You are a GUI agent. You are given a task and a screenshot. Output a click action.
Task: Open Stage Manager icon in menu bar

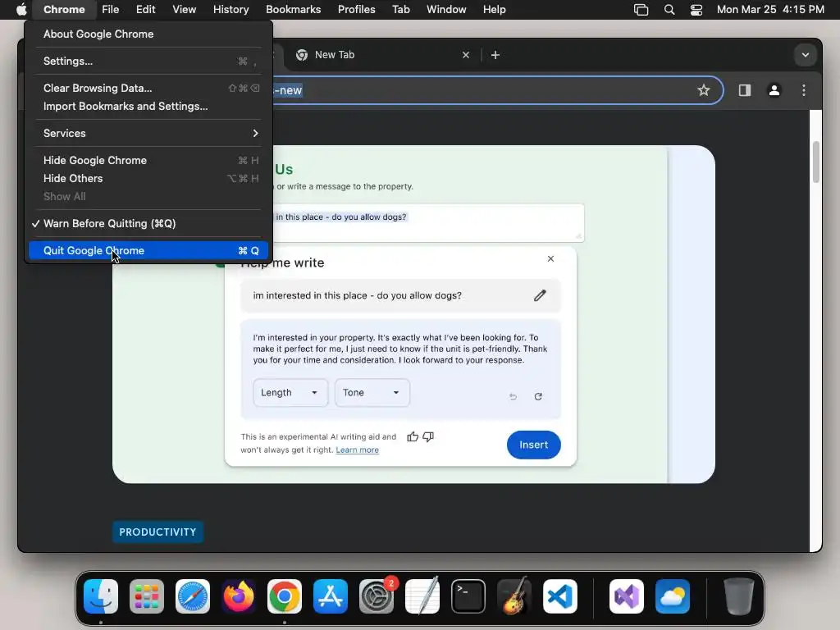click(641, 10)
